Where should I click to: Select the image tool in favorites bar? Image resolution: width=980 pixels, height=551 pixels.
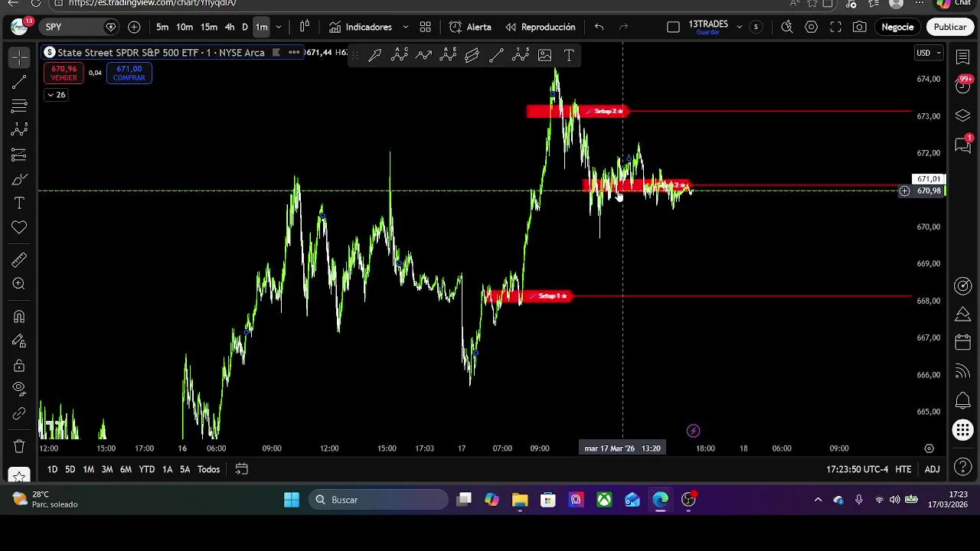click(544, 55)
